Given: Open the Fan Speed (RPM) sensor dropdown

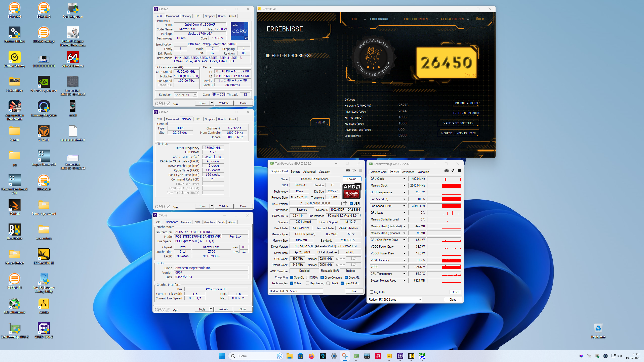Looking at the screenshot, I should [404, 206].
